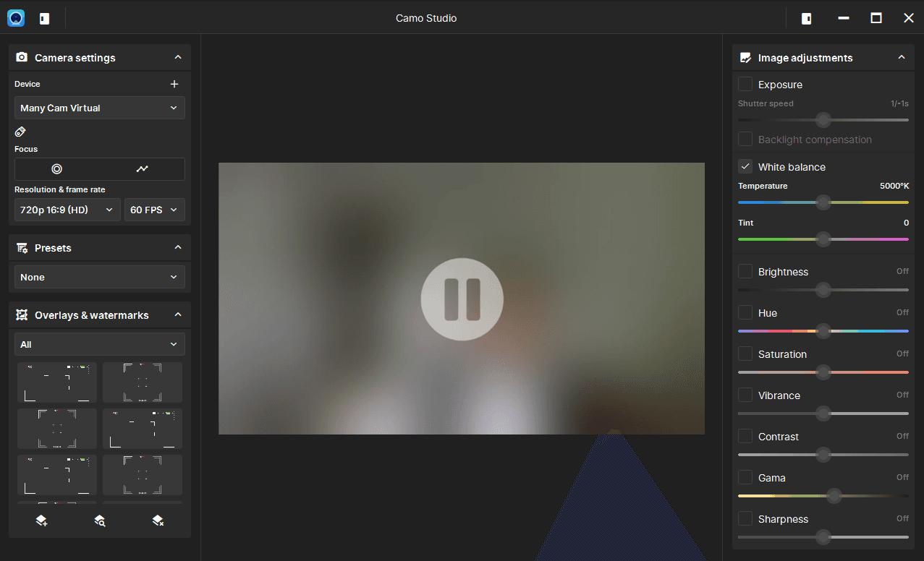The width and height of the screenshot is (924, 561).
Task: Select the second overlay thumbnail in top row
Action: [x=143, y=382]
